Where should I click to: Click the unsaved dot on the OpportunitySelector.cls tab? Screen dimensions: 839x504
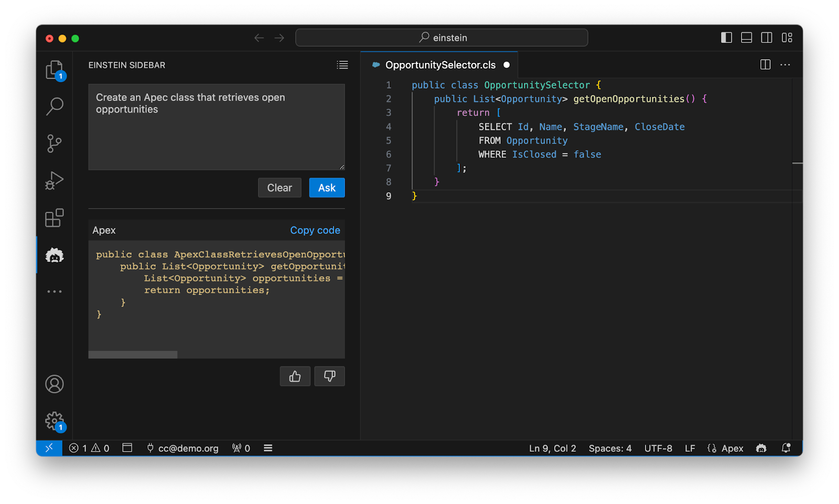point(507,65)
